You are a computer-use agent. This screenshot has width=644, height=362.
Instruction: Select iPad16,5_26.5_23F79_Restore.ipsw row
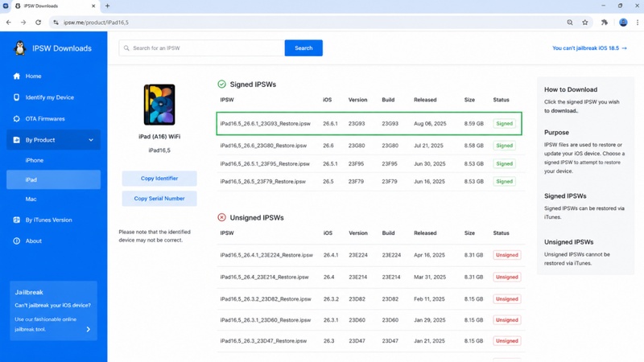tap(371, 182)
